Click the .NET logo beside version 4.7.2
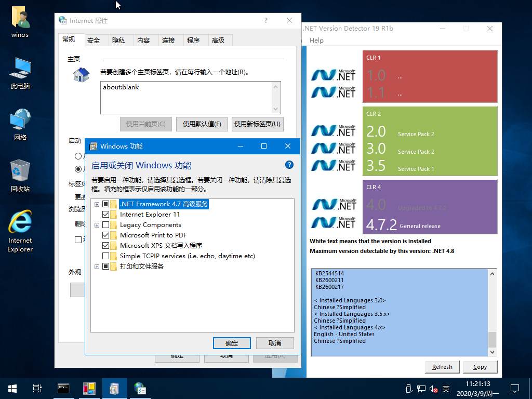The height and width of the screenshot is (399, 532). tap(334, 223)
